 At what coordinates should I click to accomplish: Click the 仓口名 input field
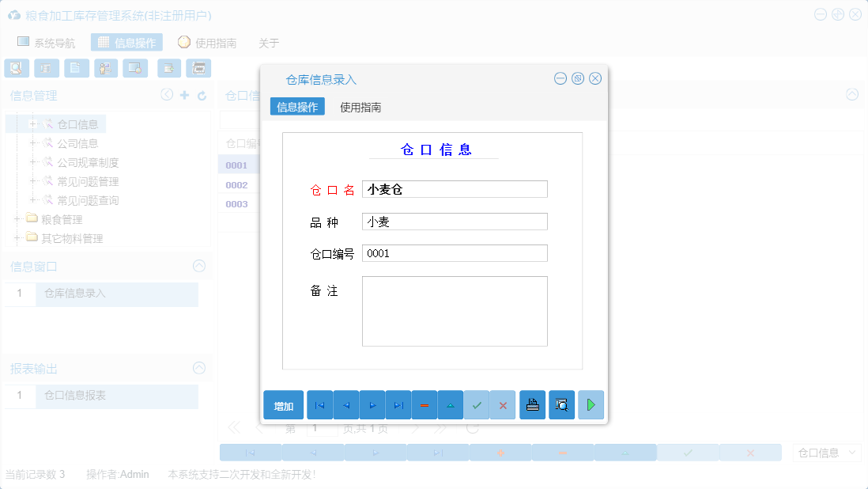pos(455,189)
